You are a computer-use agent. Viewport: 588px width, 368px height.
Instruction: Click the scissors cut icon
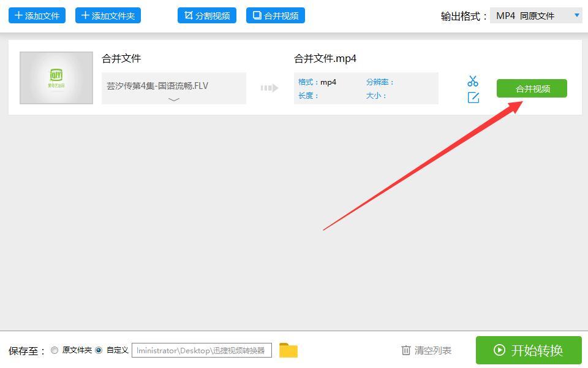tap(472, 81)
